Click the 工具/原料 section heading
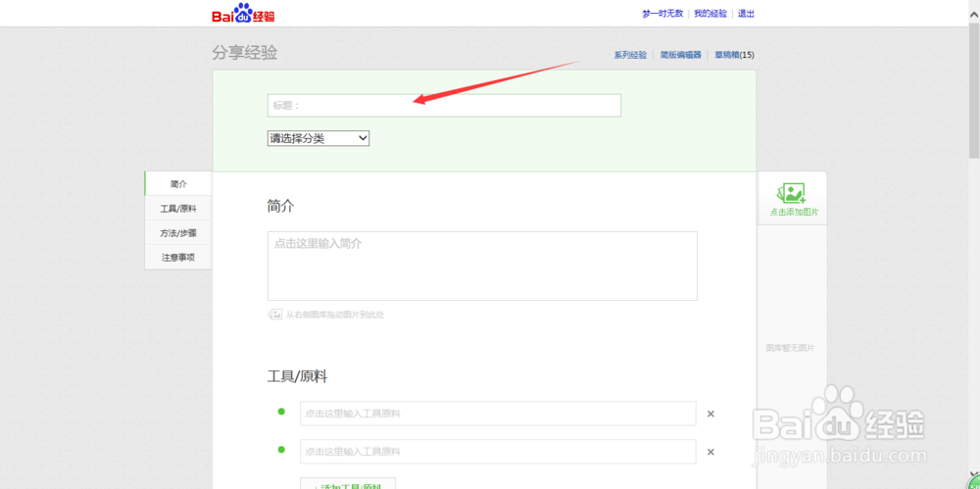The width and height of the screenshot is (980, 489). [x=298, y=376]
